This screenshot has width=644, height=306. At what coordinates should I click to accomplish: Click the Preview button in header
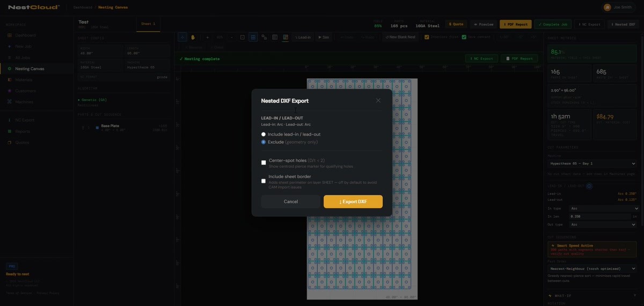(x=484, y=24)
